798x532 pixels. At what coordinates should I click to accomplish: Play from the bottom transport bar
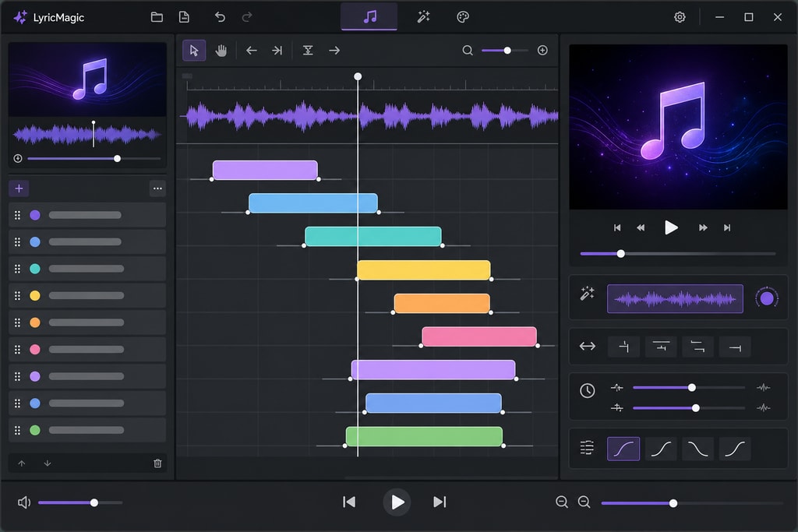click(x=397, y=502)
